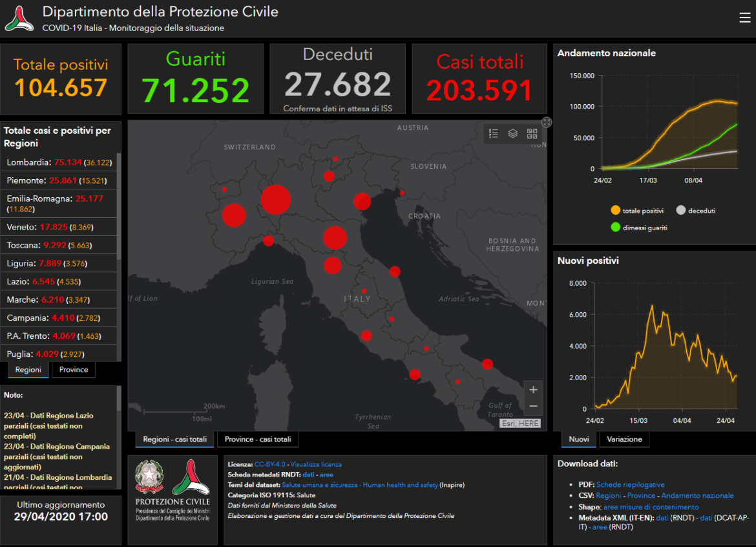Select the 'Regioni - casi totali' map tab
Screen dimensions: 756x547
pos(174,440)
